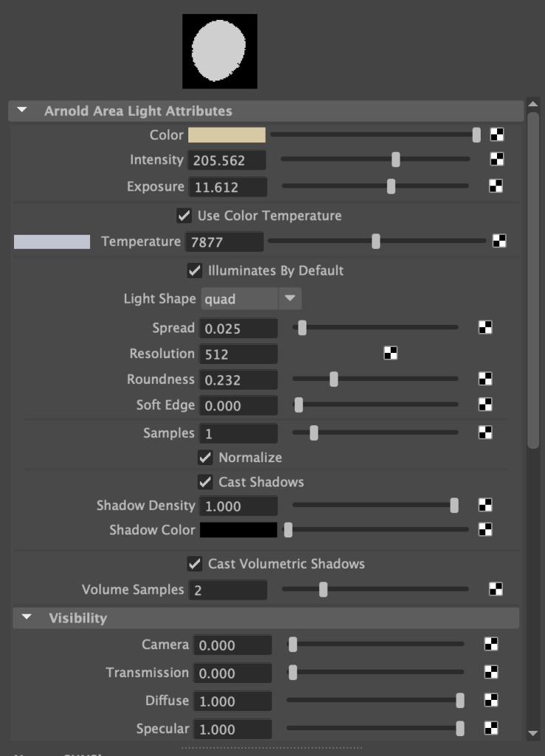Click the black Shadow Color swatch
This screenshot has height=756, width=545.
(x=238, y=530)
